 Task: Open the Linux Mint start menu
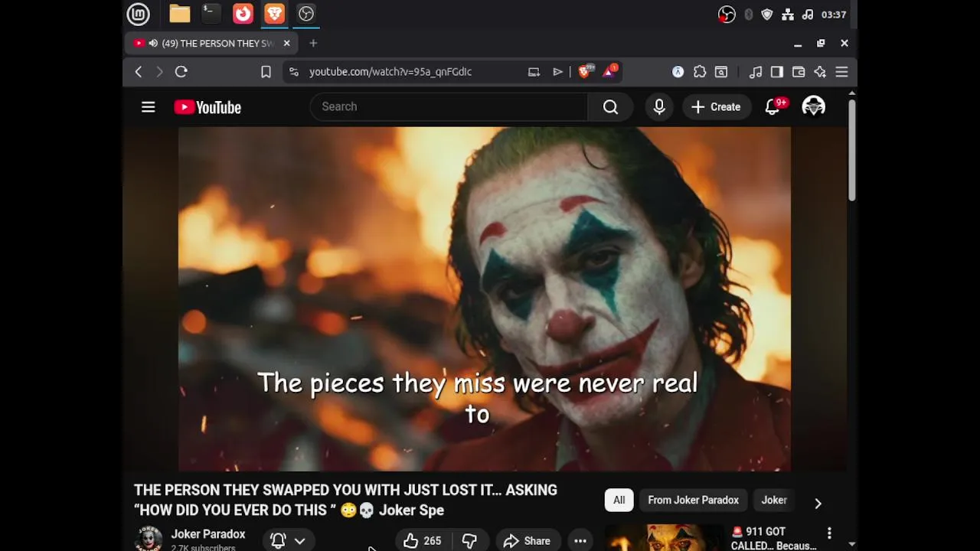138,14
